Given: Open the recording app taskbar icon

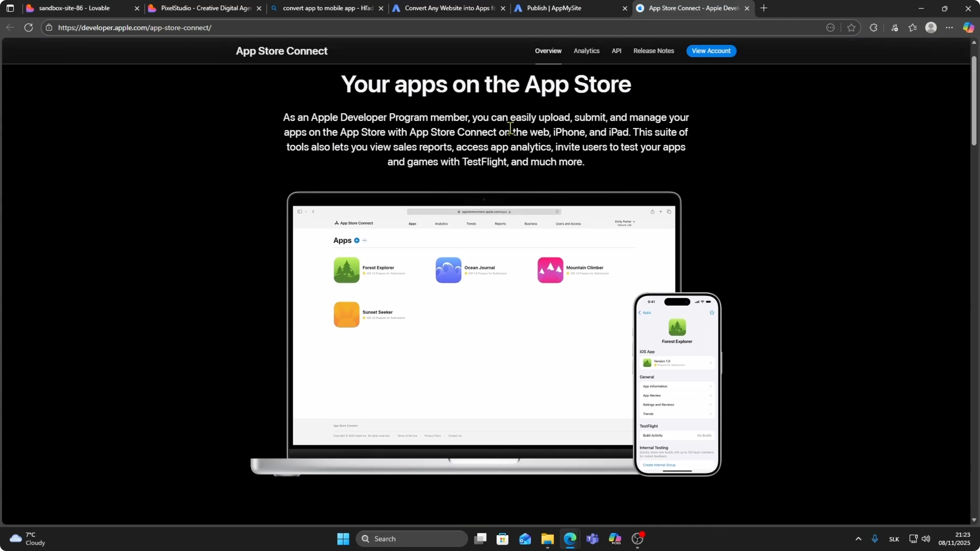Looking at the screenshot, I should pos(637,538).
